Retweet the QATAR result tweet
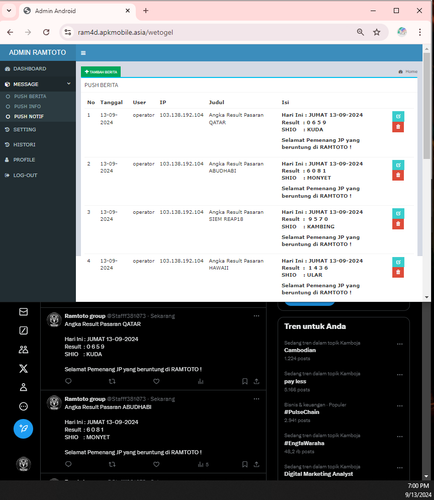 point(112,381)
